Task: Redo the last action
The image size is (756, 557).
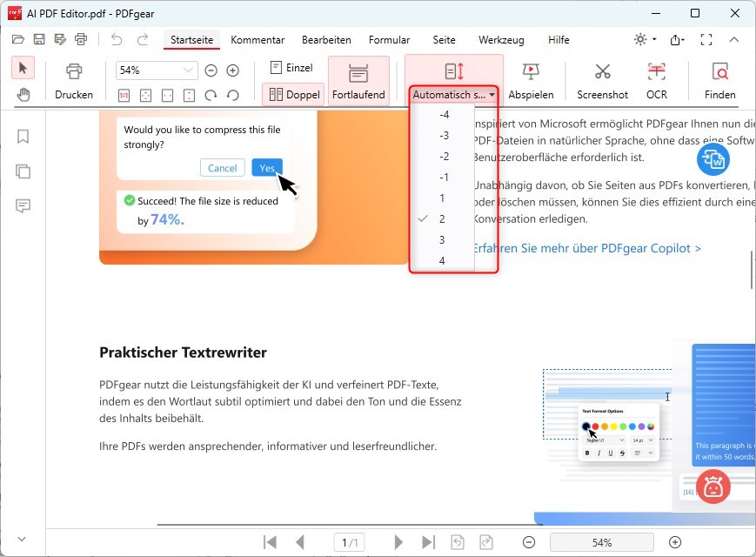Action: [x=143, y=39]
